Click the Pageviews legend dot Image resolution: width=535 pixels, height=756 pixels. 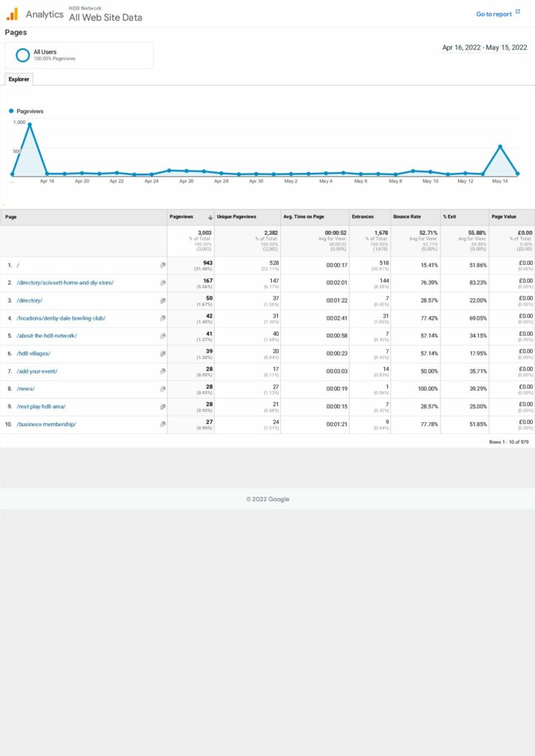point(11,111)
